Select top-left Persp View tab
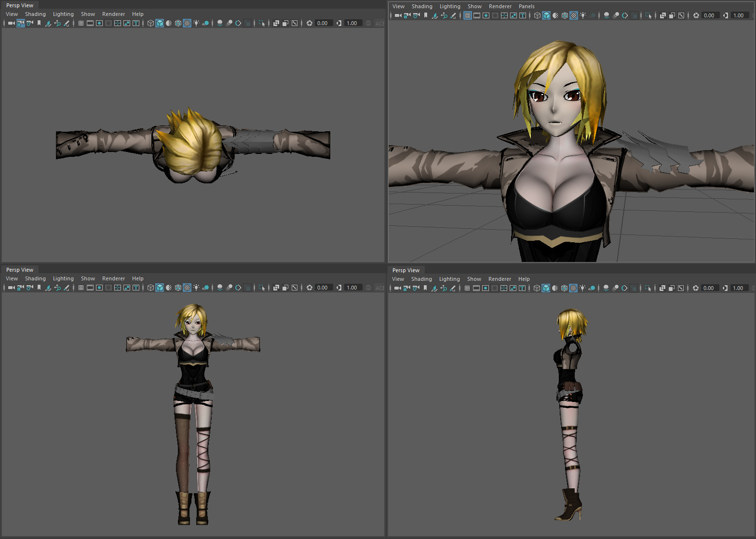This screenshot has height=539, width=756. point(20,5)
